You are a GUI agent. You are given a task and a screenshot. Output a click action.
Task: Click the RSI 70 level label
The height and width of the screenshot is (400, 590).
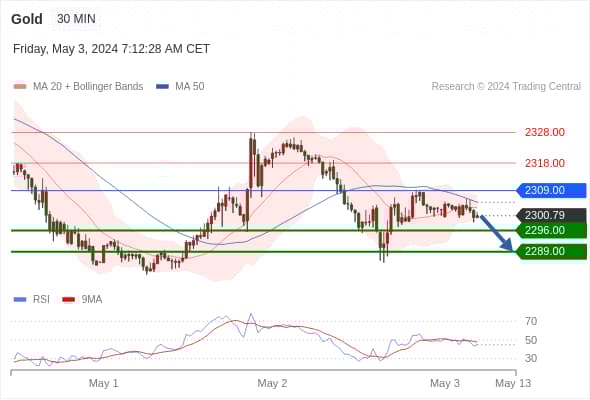[x=531, y=321]
